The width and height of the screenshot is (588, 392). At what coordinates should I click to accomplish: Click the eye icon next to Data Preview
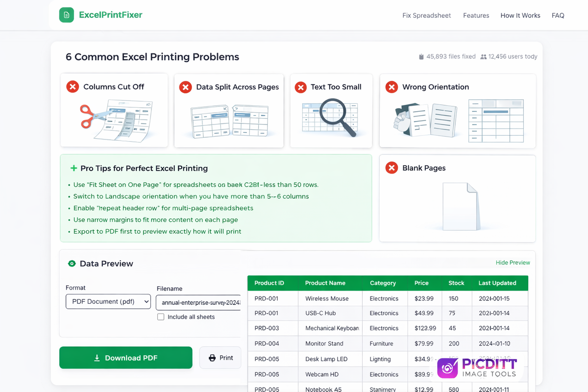[x=72, y=264]
